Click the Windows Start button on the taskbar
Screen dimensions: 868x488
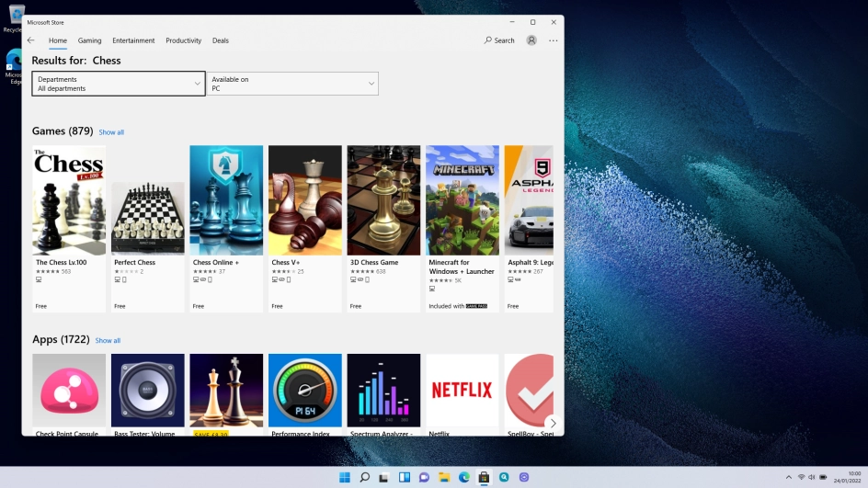pyautogui.click(x=345, y=477)
